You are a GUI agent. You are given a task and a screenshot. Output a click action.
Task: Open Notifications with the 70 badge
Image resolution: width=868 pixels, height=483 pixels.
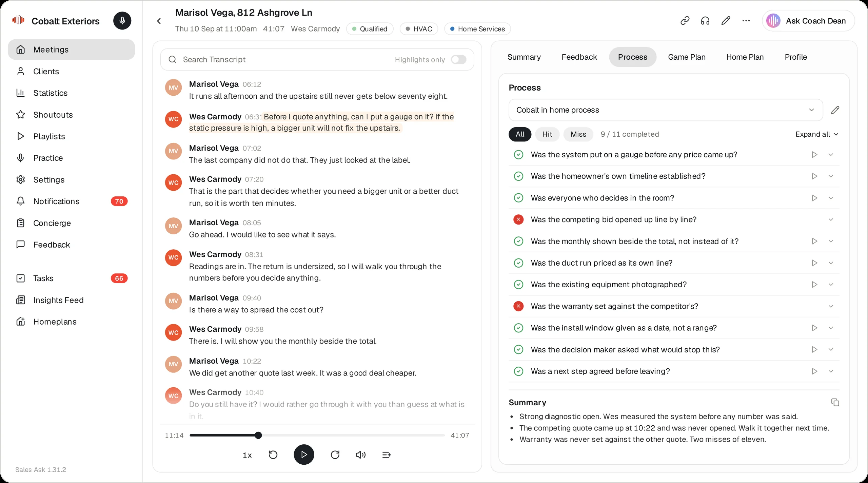point(71,201)
